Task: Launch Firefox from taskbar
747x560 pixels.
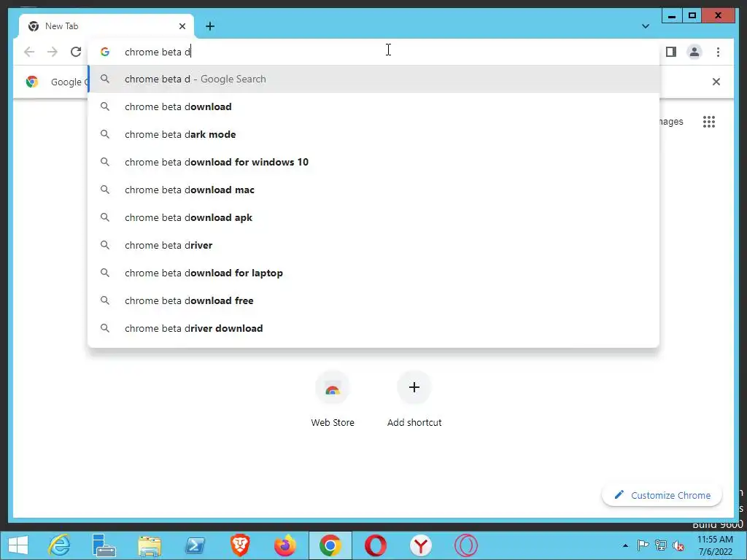Action: (285, 545)
